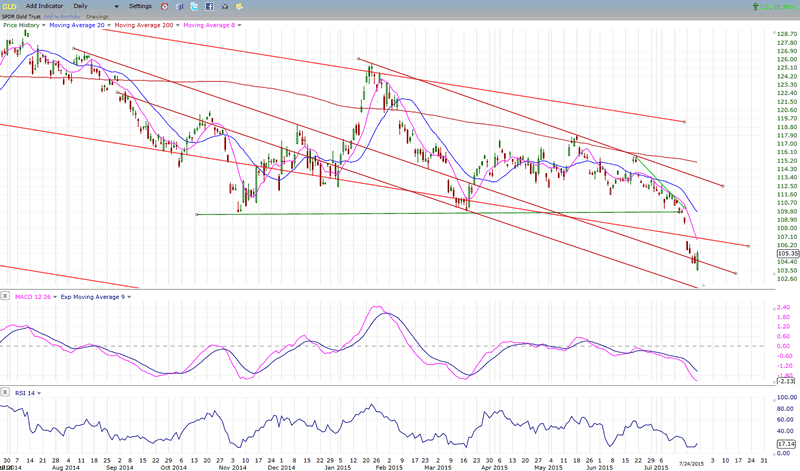The height and width of the screenshot is (471, 800).
Task: Click the Facebook share icon
Action: (209, 6)
